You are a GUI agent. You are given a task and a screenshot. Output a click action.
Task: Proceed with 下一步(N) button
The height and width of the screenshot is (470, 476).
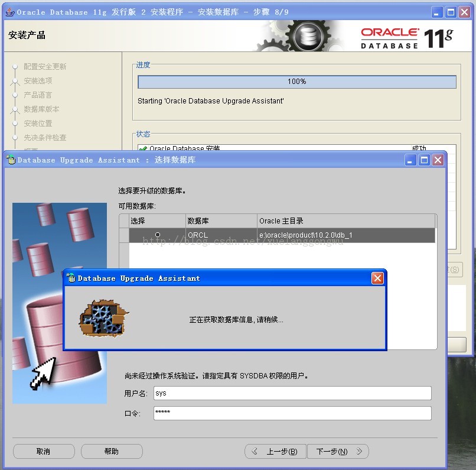[338, 451]
